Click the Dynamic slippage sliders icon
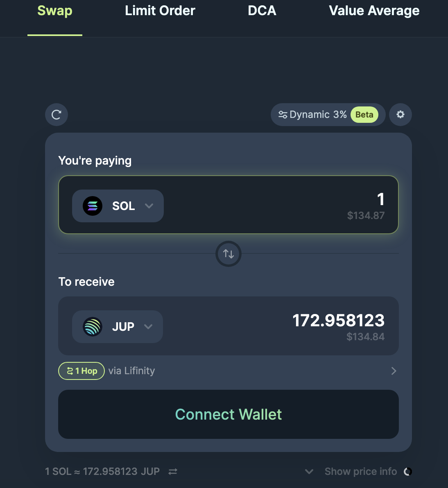448x488 pixels. [283, 115]
